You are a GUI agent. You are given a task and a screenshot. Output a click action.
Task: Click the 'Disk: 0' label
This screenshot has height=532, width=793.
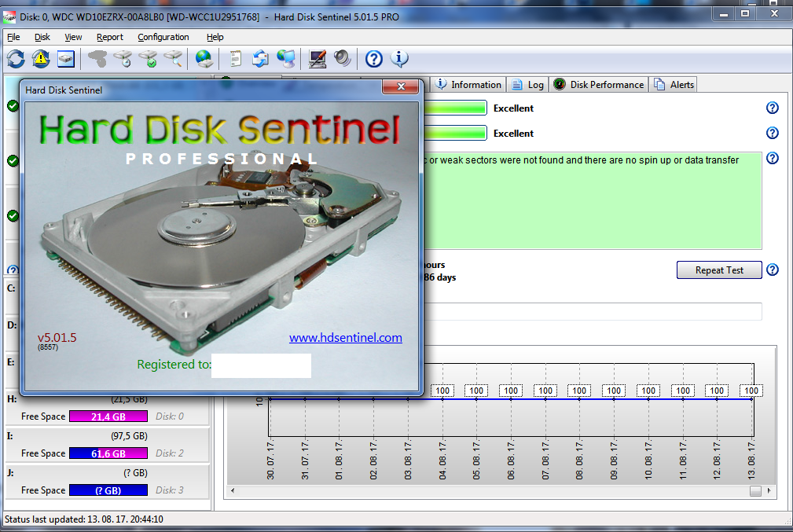pos(170,416)
